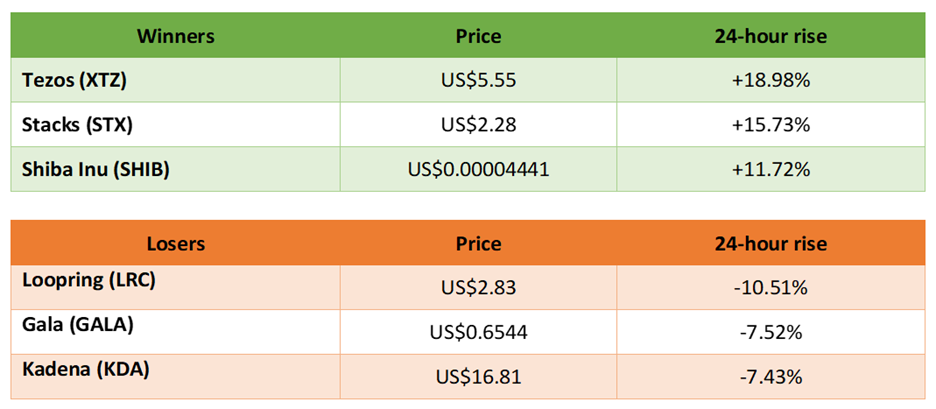
Task: Select the US$2.28 price cell
Action: 478,125
